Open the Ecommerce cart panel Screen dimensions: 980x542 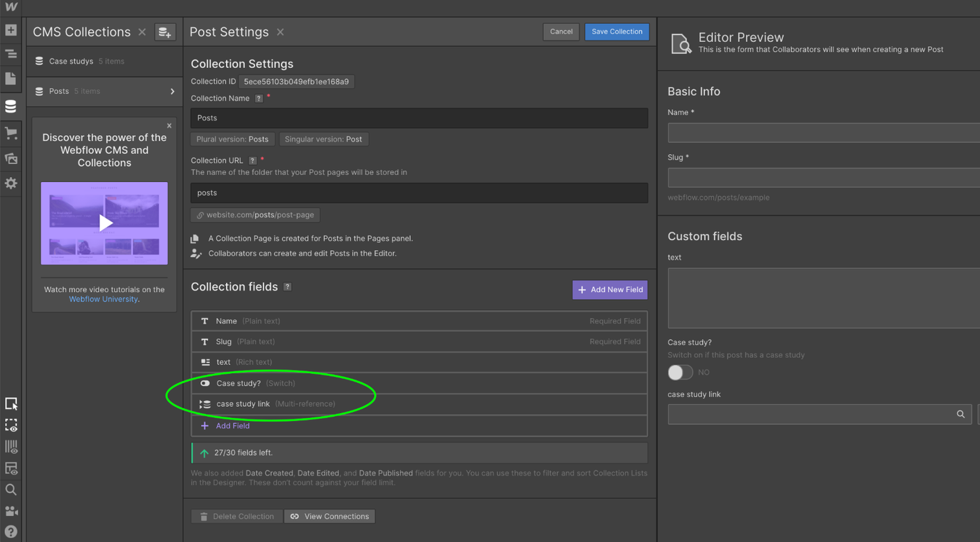10,133
